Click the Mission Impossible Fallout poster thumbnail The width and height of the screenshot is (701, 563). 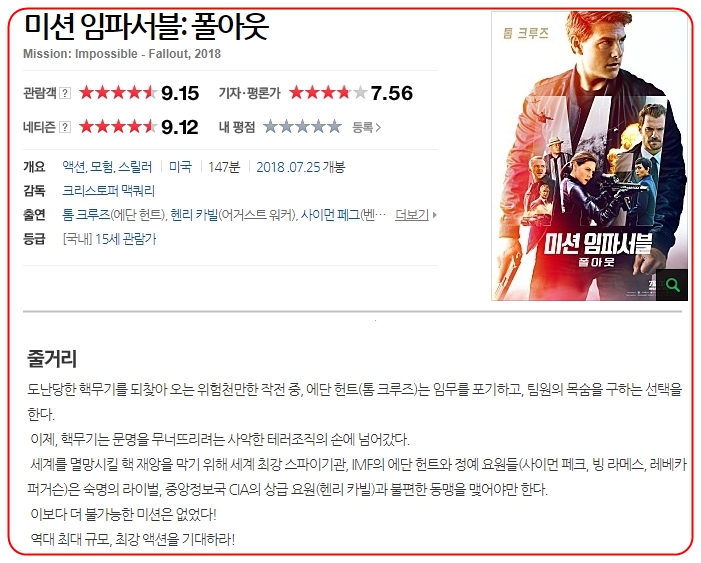coord(589,156)
